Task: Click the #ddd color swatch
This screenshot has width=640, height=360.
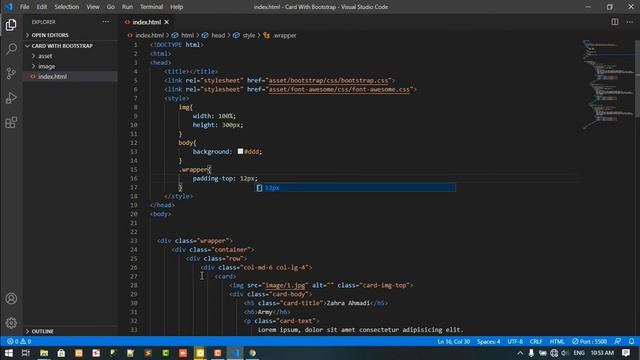Action: (240, 151)
